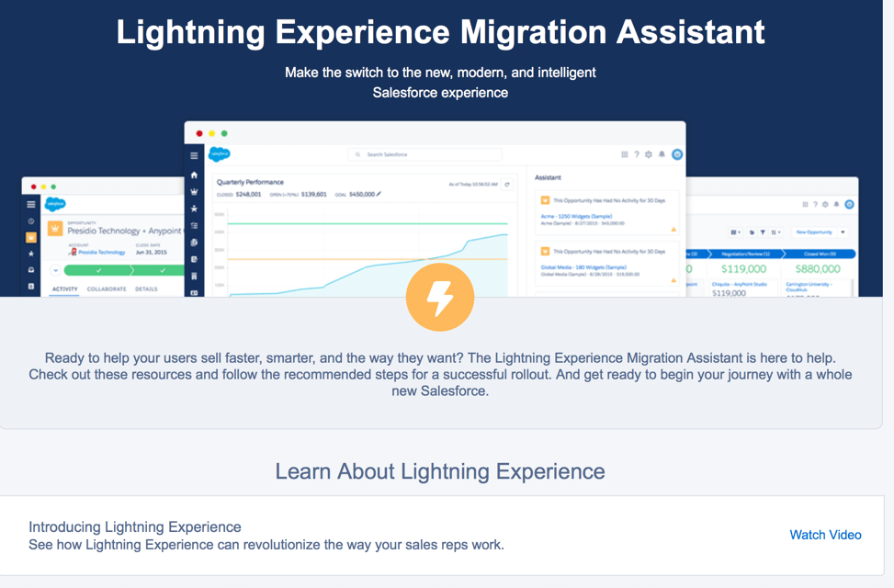The height and width of the screenshot is (588, 894).
Task: Click the New Opportunity button
Action: point(814,233)
